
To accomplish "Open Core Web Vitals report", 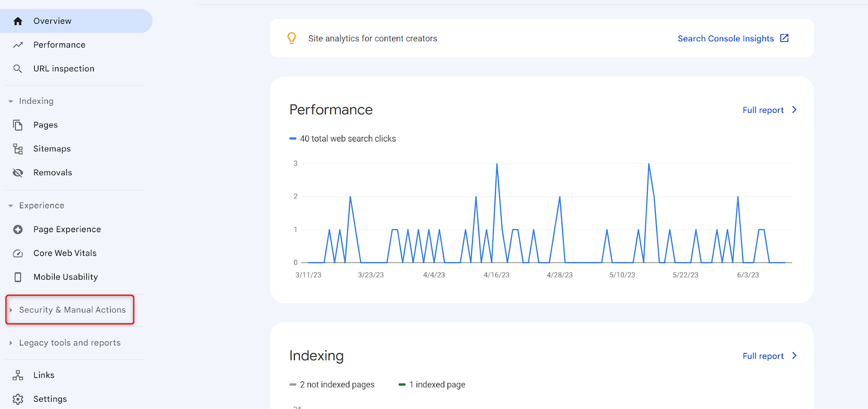I will [76, 253].
